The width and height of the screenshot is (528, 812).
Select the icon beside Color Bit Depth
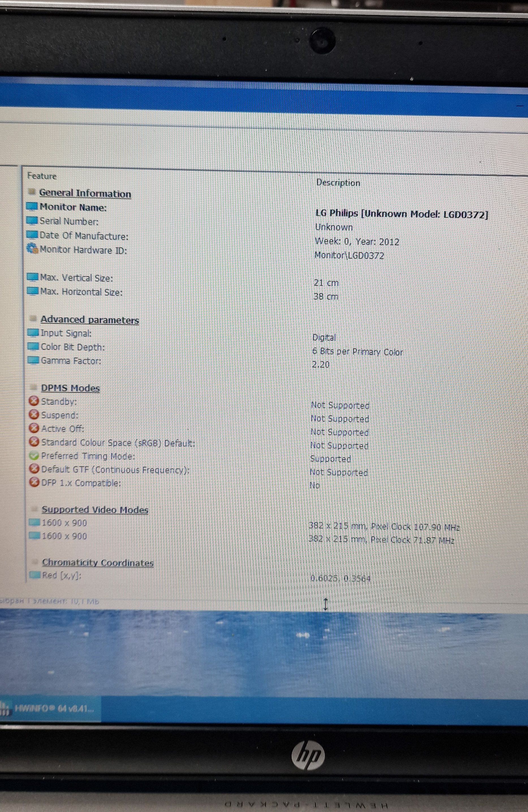(33, 346)
